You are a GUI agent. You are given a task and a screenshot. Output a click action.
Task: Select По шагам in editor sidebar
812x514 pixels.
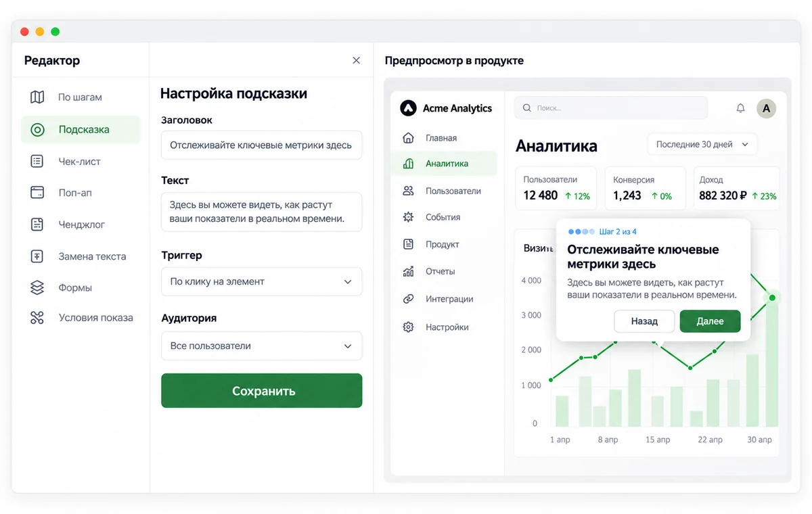click(81, 97)
